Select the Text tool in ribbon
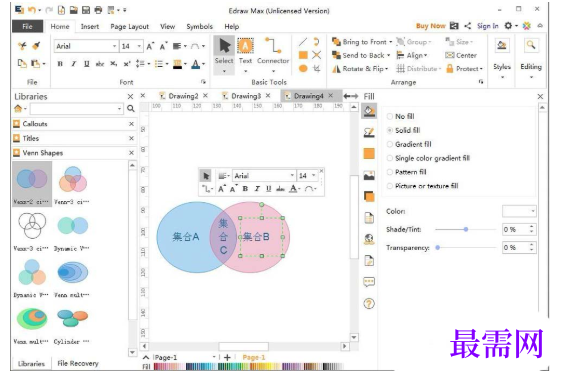The height and width of the screenshot is (375, 562). point(246,51)
